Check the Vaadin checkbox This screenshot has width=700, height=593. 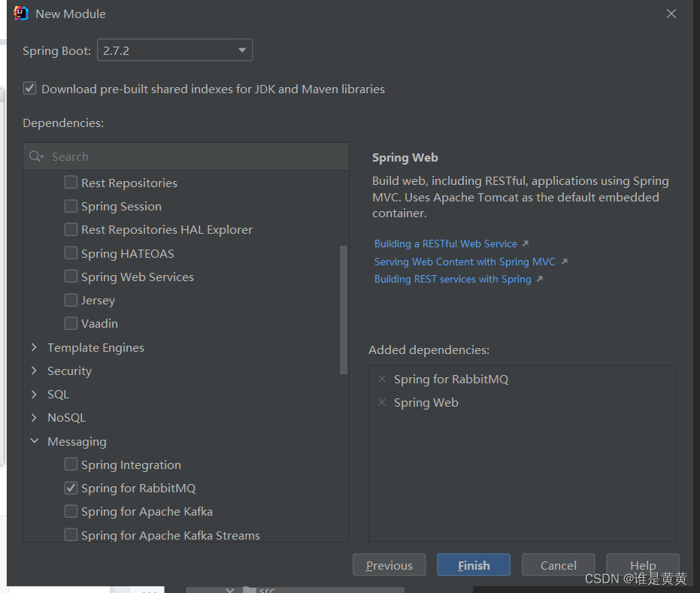point(71,322)
